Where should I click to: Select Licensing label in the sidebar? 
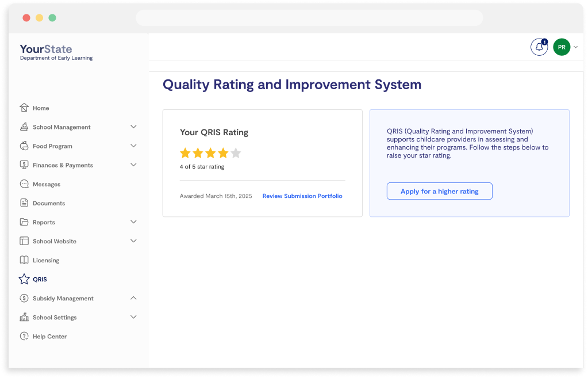46,261
